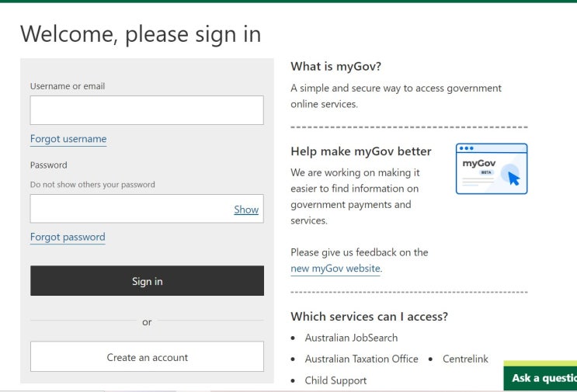Select 'Which services can I access?' heading
The image size is (577, 392).
point(369,317)
